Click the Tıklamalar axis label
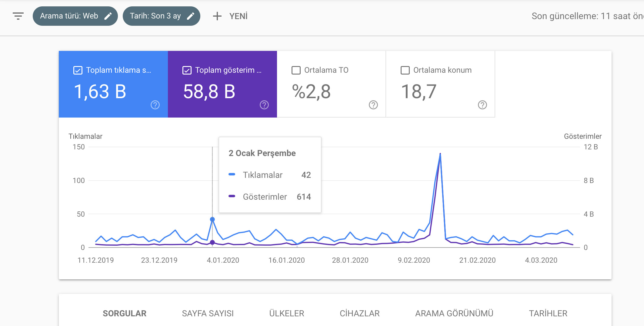644x326 pixels. click(x=85, y=136)
